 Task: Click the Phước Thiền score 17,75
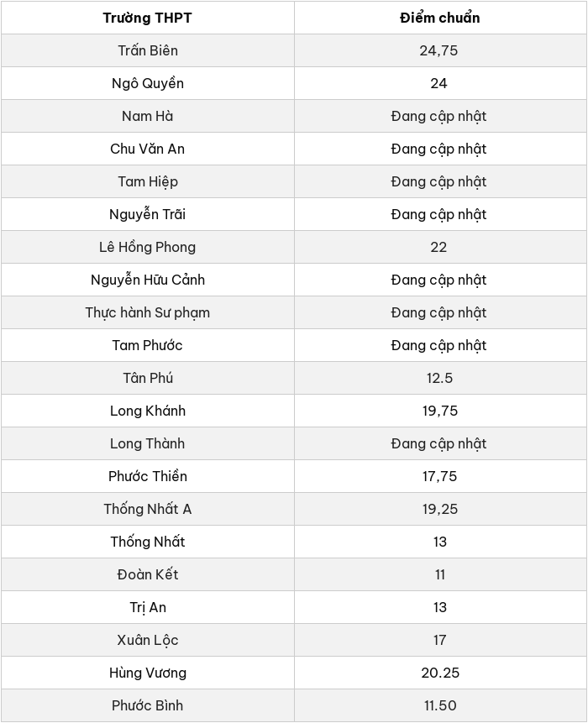click(x=439, y=476)
